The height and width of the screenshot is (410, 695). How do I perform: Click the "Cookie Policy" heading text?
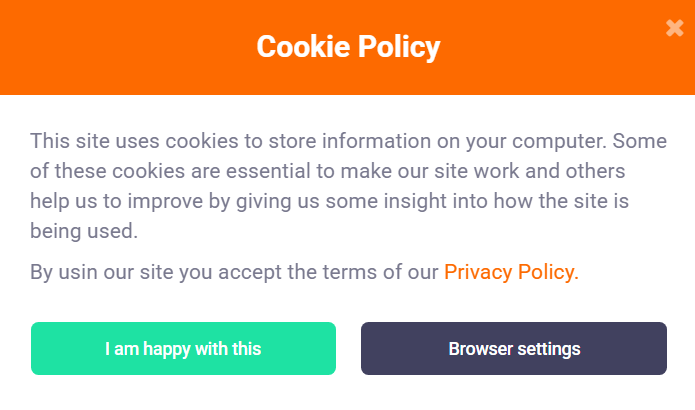click(x=348, y=47)
